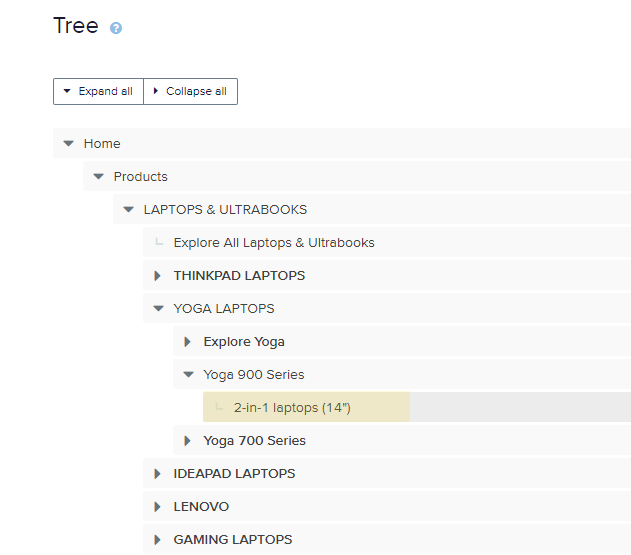The image size is (631, 555).
Task: Select IDEAPAD LAPTOPS label
Action: (x=234, y=474)
